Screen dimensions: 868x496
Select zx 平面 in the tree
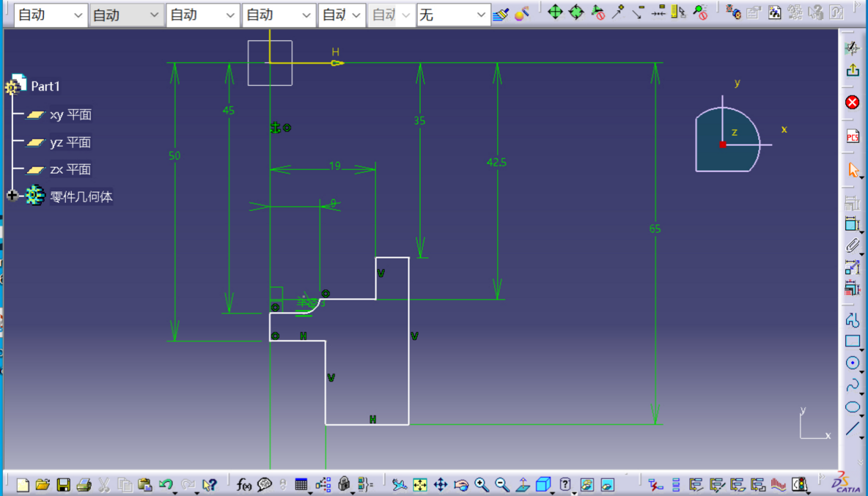pyautogui.click(x=70, y=169)
